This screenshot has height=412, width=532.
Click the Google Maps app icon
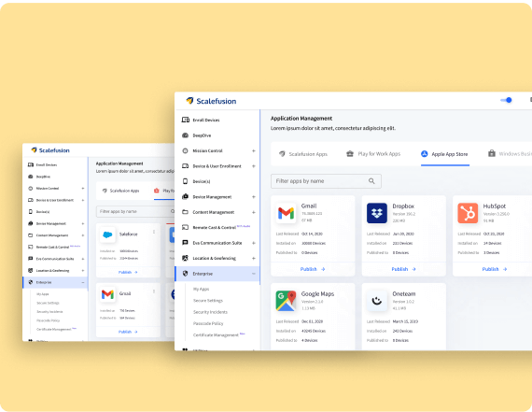point(286,301)
